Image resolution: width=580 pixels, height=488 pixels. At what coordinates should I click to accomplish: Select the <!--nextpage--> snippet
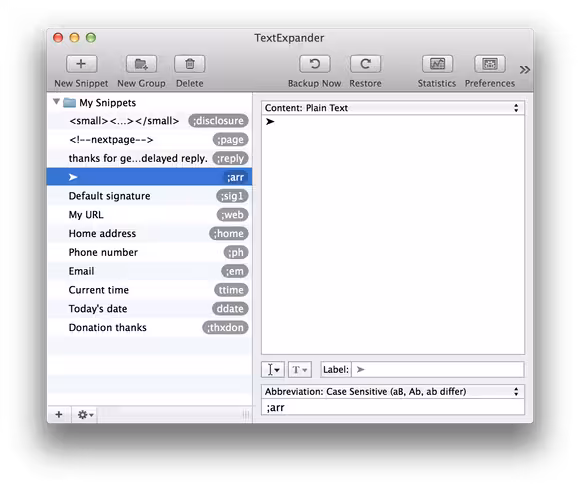149,140
